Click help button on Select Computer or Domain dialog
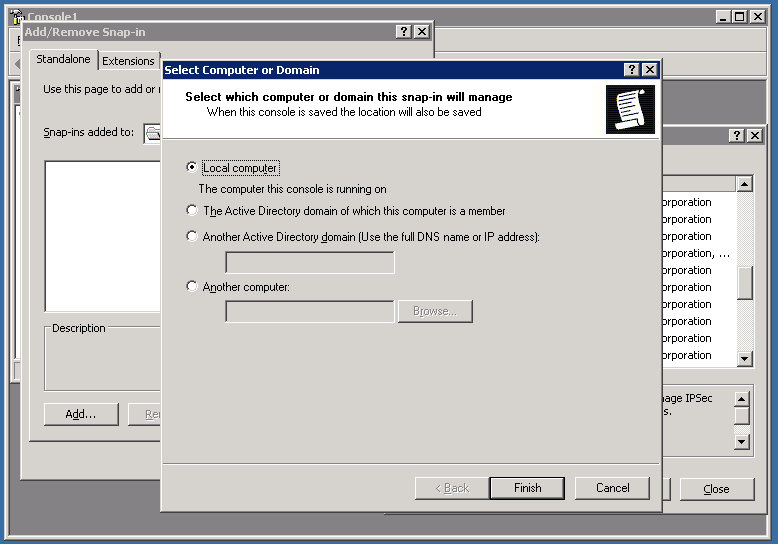Viewport: 778px width, 544px height. coord(631,70)
